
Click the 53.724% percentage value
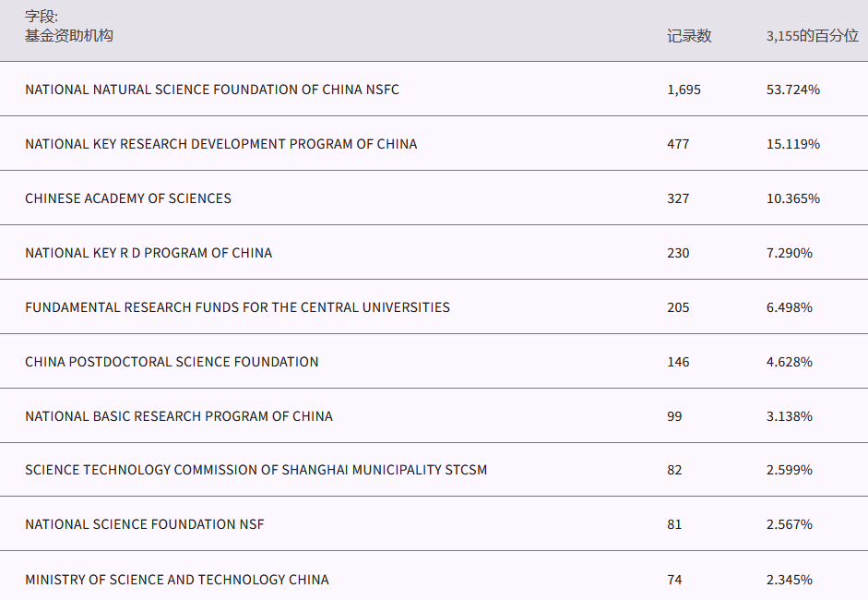793,90
